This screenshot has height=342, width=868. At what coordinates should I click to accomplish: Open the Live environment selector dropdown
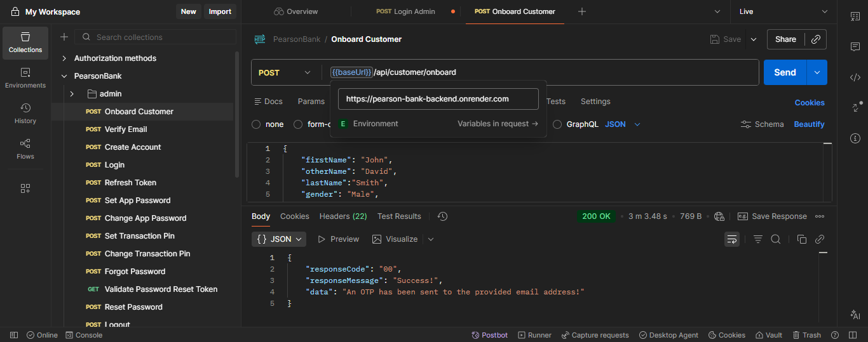[784, 11]
